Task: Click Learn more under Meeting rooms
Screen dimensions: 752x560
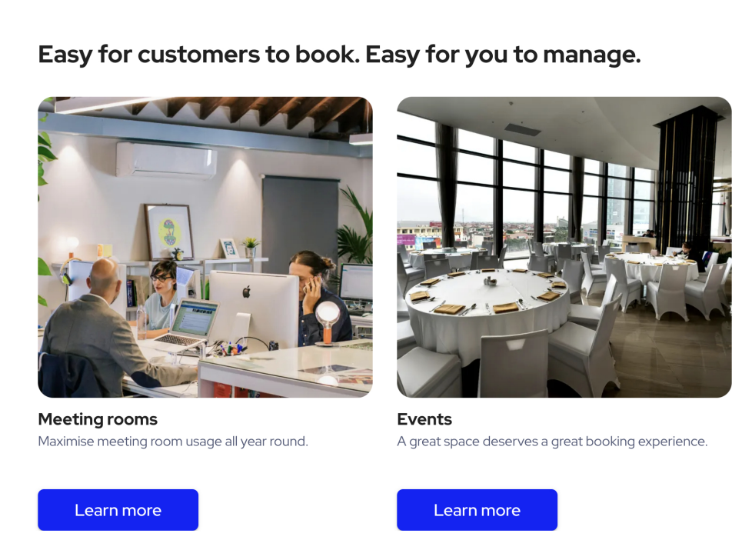Action: pyautogui.click(x=118, y=509)
